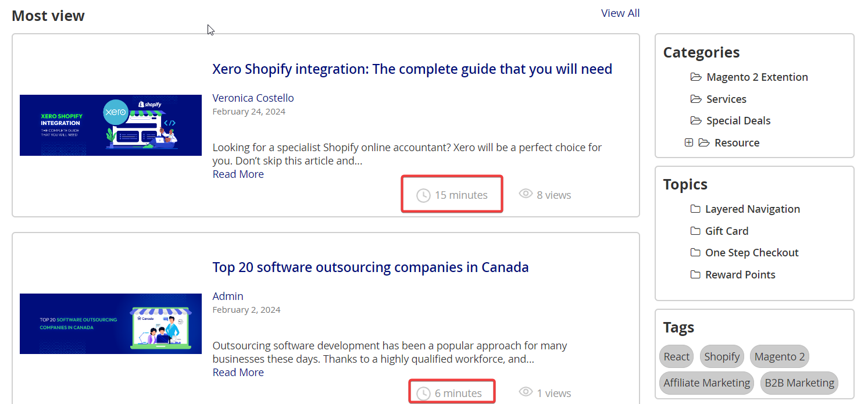Click the eye icon beside 1 views
The image size is (868, 404).
(526, 392)
